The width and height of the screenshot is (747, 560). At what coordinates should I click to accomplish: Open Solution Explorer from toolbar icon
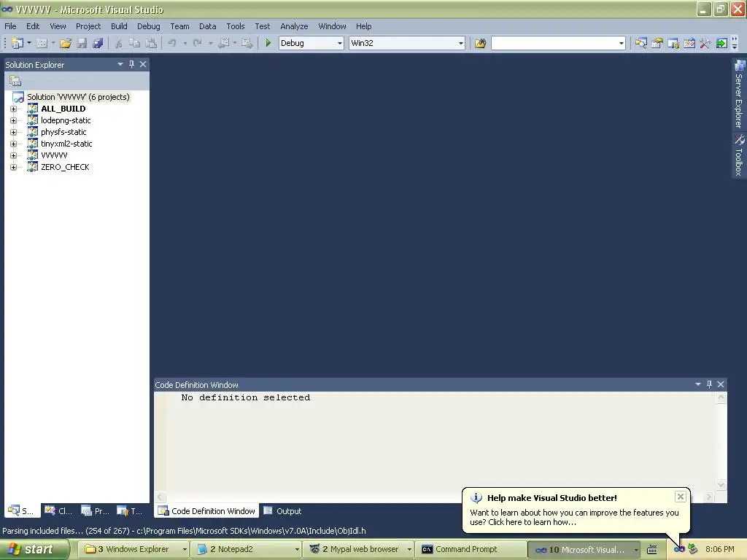640,43
